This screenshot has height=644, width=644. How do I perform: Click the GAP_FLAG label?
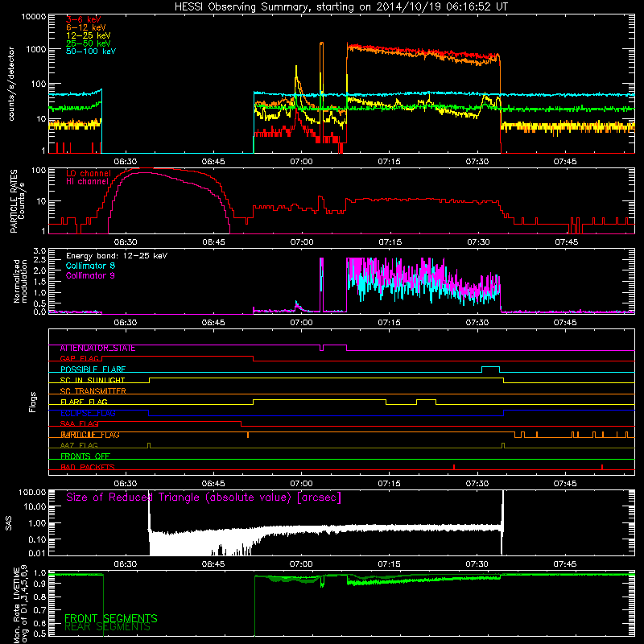tap(80, 358)
